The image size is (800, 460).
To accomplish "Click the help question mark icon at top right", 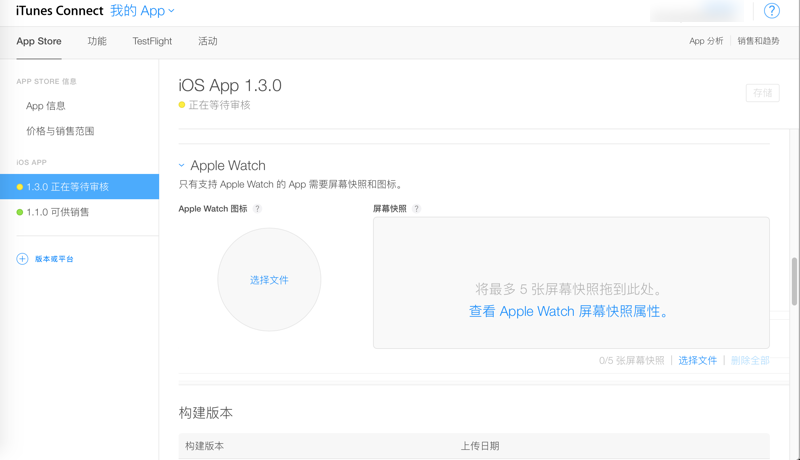I will pos(771,11).
